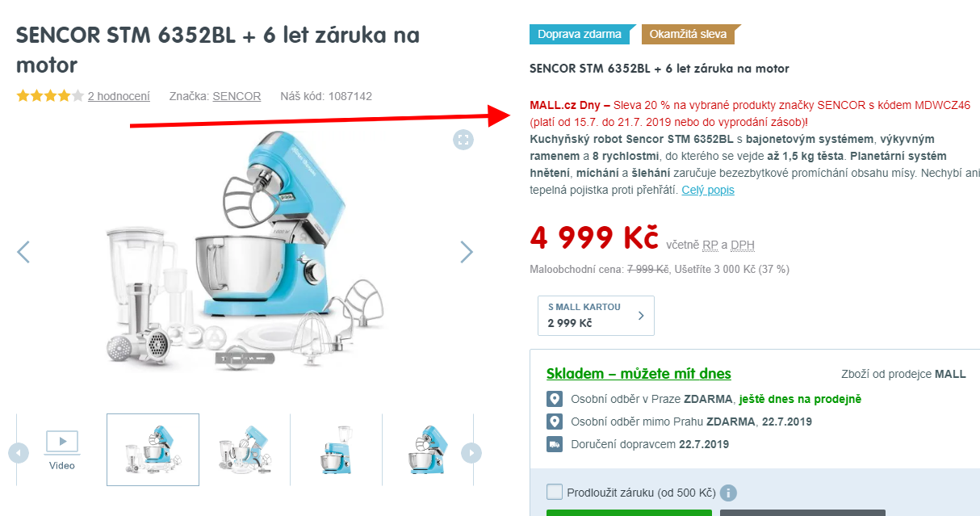Click the star rating of the product
Viewport: 980px width, 516px height.
coord(50,96)
